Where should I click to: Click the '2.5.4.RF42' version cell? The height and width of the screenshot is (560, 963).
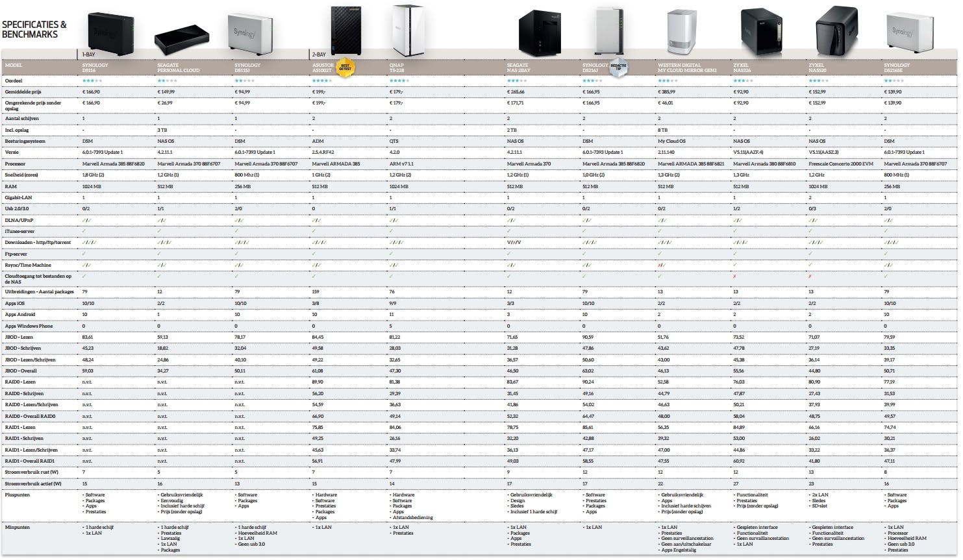pos(323,152)
